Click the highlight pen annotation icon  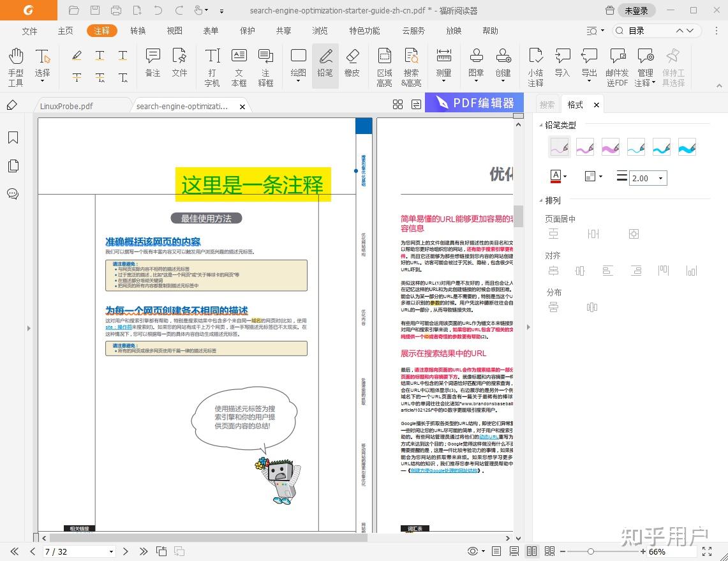[77, 56]
